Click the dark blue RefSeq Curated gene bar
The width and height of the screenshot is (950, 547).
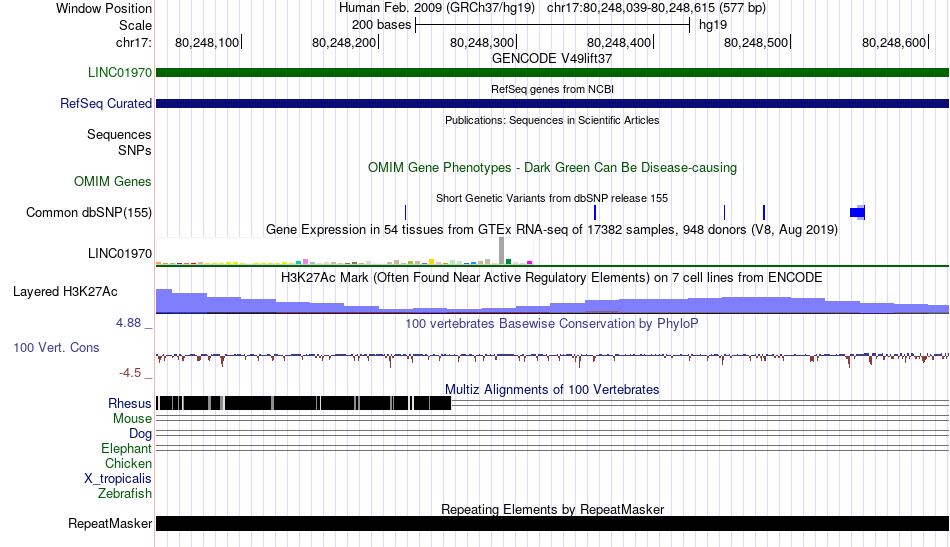click(553, 104)
